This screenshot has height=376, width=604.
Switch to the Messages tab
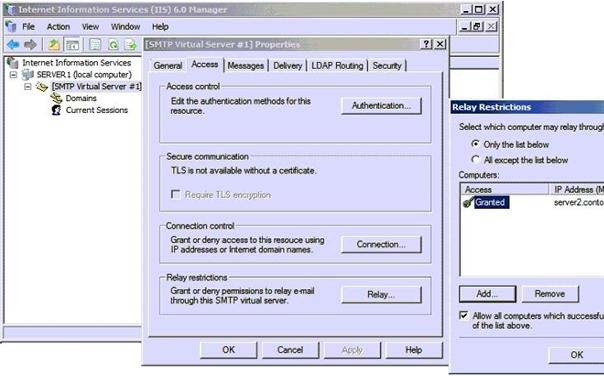245,65
